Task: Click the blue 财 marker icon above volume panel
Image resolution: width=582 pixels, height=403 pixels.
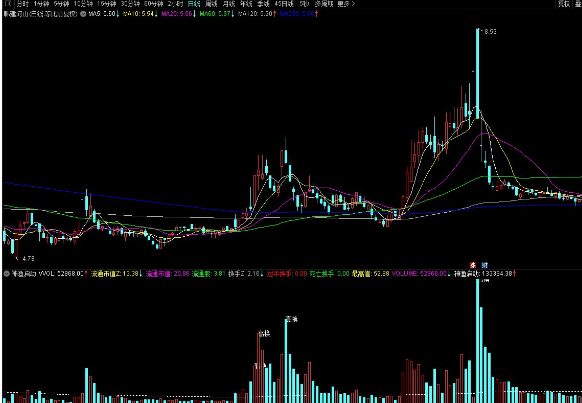Action: [x=484, y=265]
